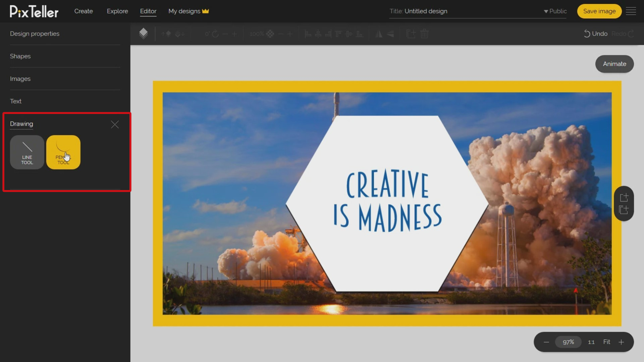644x362 pixels.
Task: Align selected element to right
Action: click(x=328, y=34)
